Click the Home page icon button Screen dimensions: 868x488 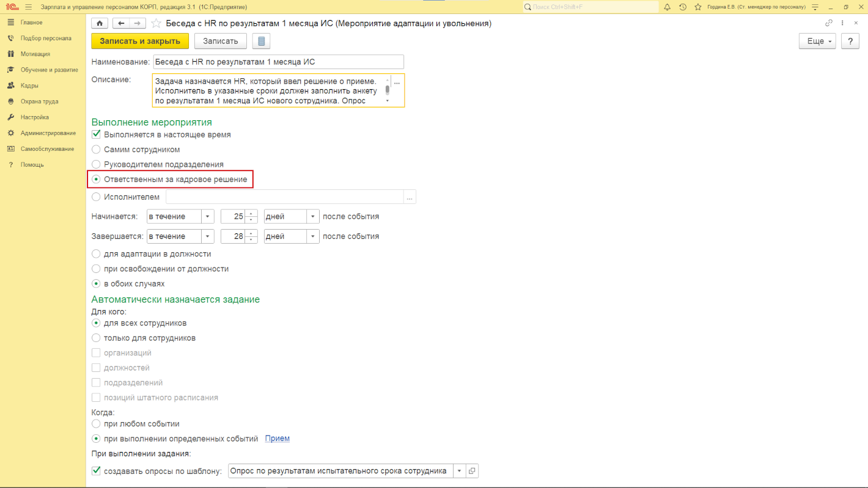100,23
